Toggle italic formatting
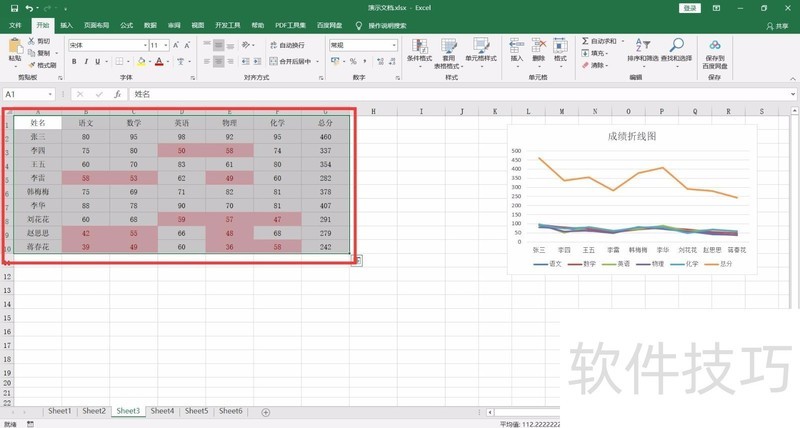800x428 pixels. pos(87,62)
